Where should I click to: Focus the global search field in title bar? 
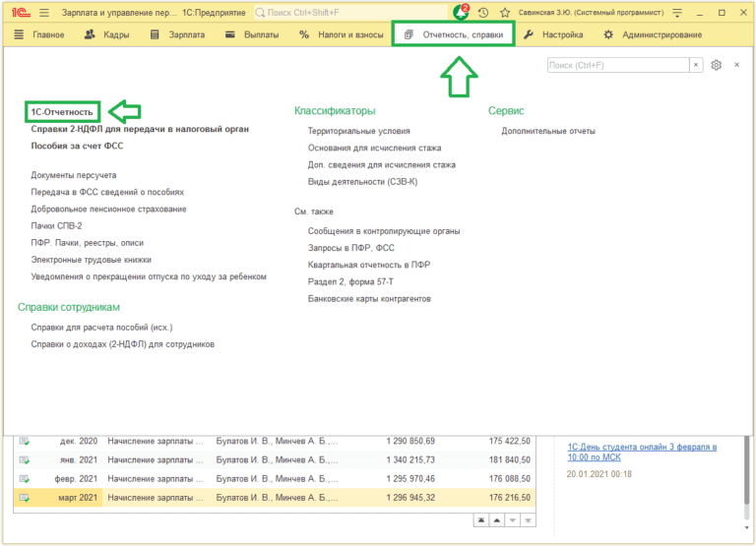[x=351, y=13]
